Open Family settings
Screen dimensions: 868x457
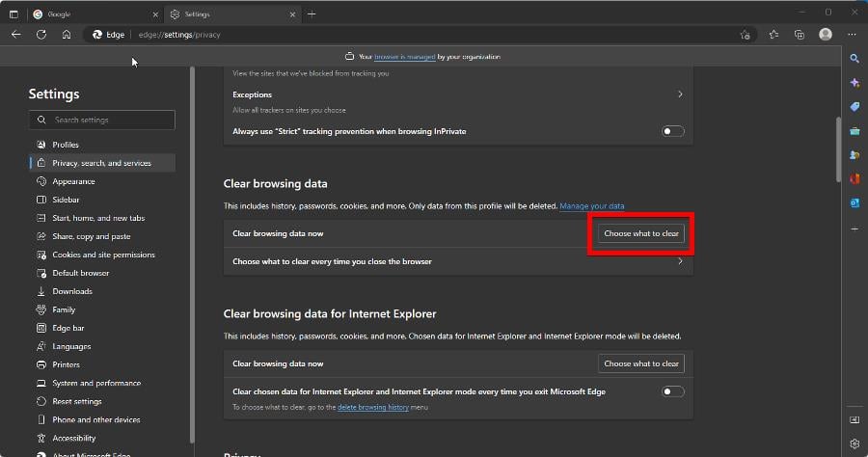102,309
